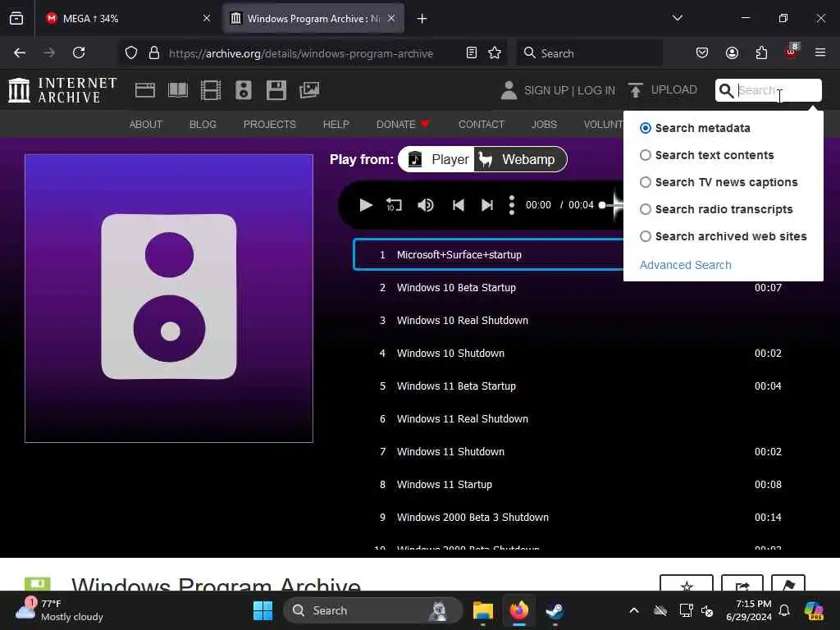
Task: Click the upload arrow icon
Action: click(636, 90)
